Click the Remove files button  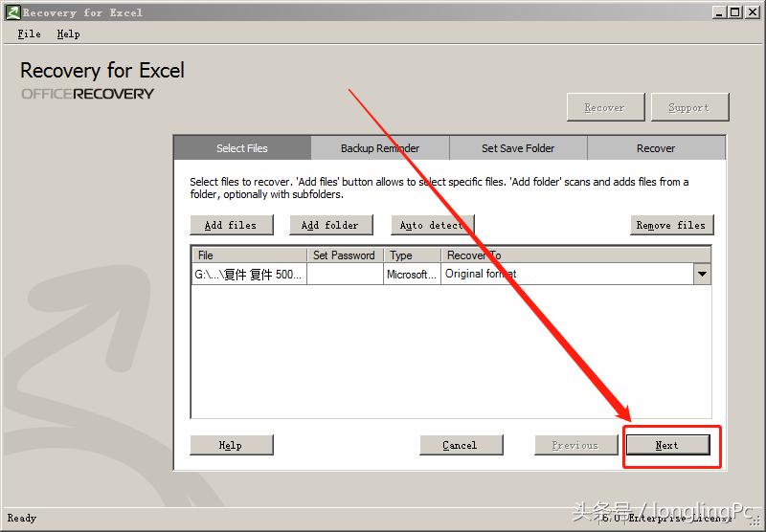tap(671, 225)
